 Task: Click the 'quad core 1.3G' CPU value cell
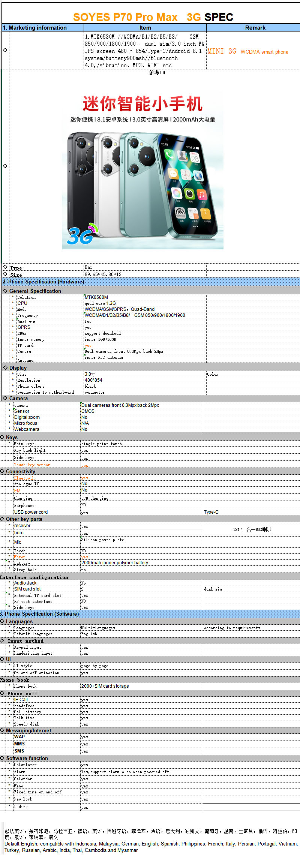pyautogui.click(x=145, y=303)
